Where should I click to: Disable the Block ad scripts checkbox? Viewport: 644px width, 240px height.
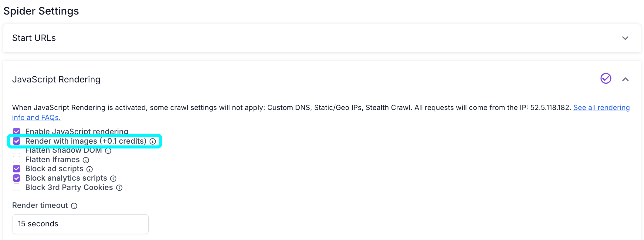[17, 169]
